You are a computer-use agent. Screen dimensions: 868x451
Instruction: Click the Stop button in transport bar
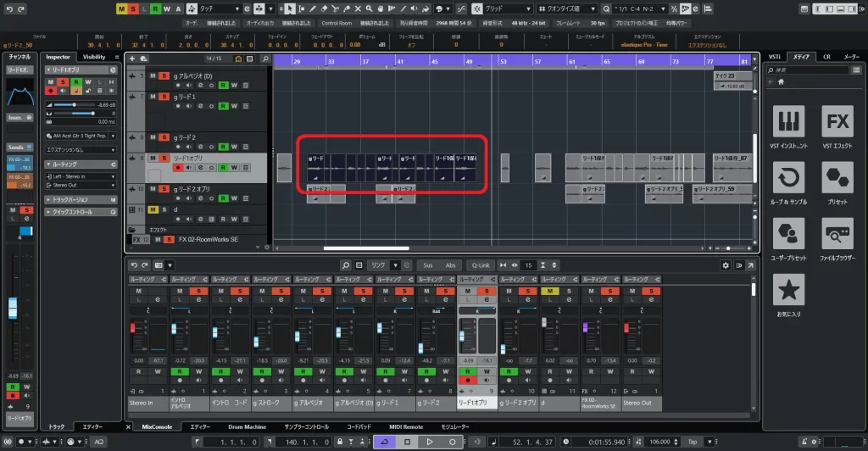[x=407, y=442]
